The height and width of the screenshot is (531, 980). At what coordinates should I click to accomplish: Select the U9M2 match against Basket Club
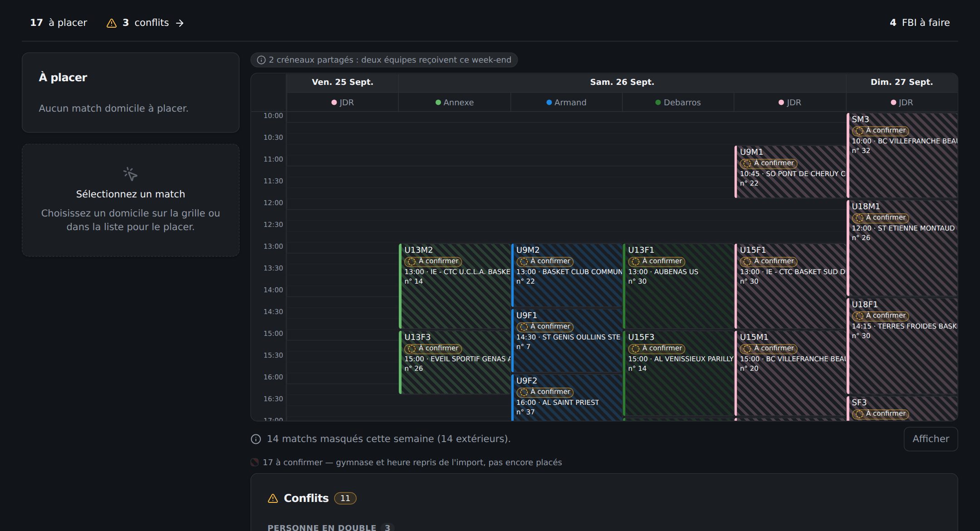coord(567,275)
